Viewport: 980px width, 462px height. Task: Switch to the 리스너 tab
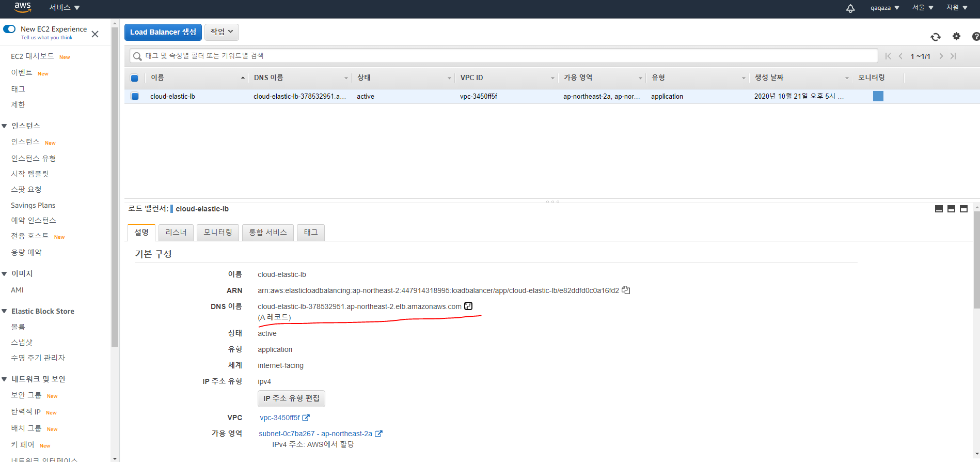tap(176, 233)
